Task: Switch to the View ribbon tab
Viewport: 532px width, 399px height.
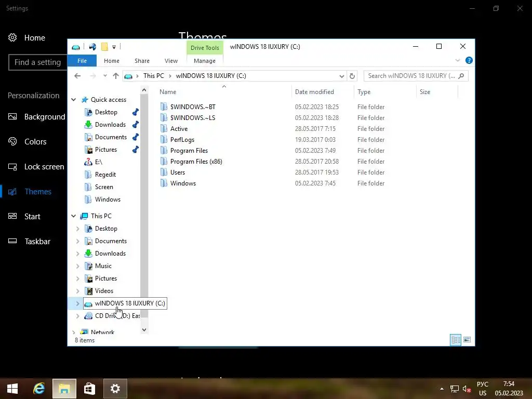Action: tap(171, 61)
